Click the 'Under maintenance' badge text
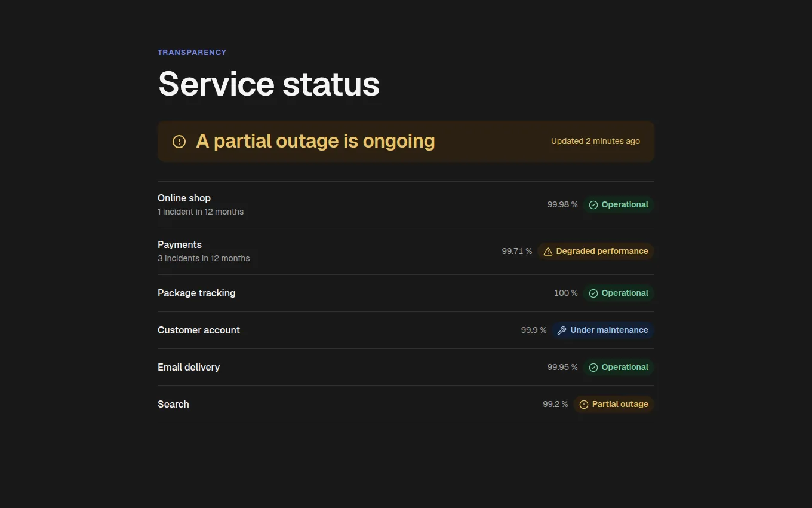 click(x=609, y=330)
